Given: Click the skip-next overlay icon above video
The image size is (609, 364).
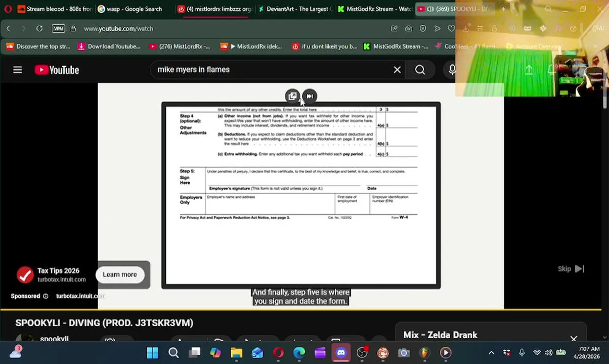Looking at the screenshot, I should coord(310,96).
